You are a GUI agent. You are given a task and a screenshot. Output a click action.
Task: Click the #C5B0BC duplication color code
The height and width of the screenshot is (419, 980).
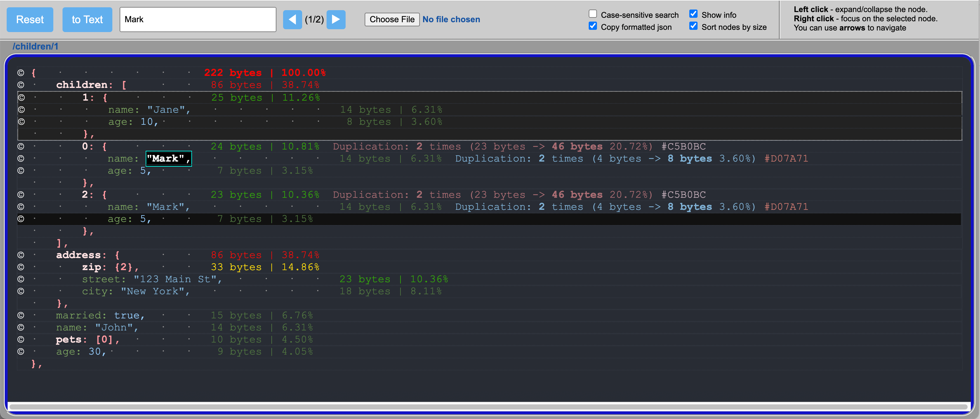pyautogui.click(x=683, y=147)
